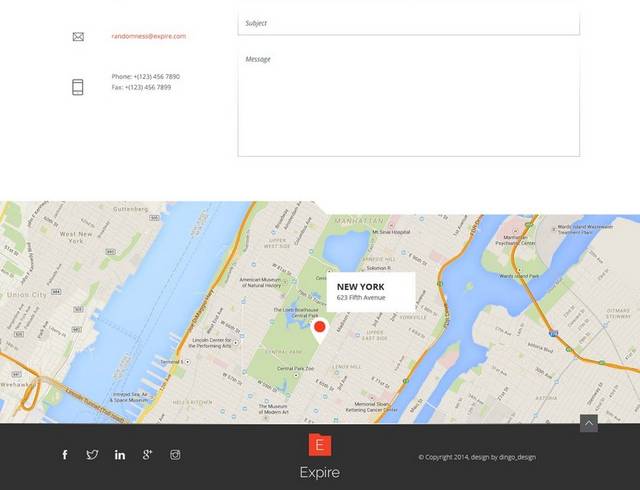Click the Central Park Zoo map label

coord(295,369)
